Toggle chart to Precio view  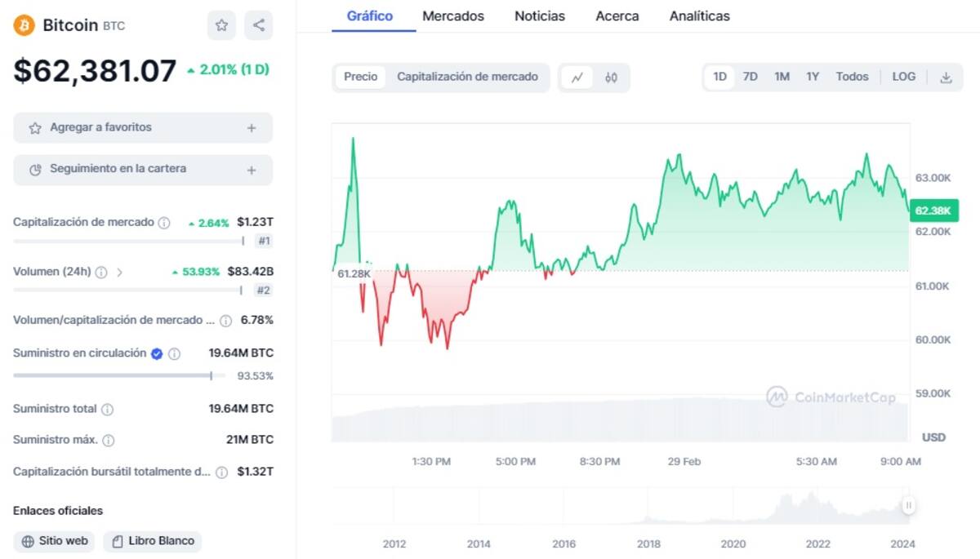360,77
